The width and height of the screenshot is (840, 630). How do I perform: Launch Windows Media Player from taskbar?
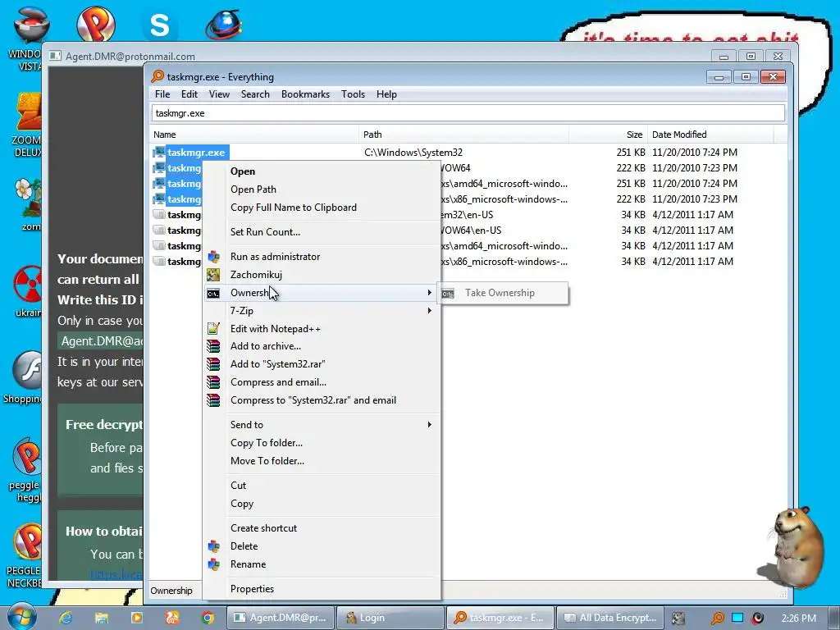click(137, 618)
